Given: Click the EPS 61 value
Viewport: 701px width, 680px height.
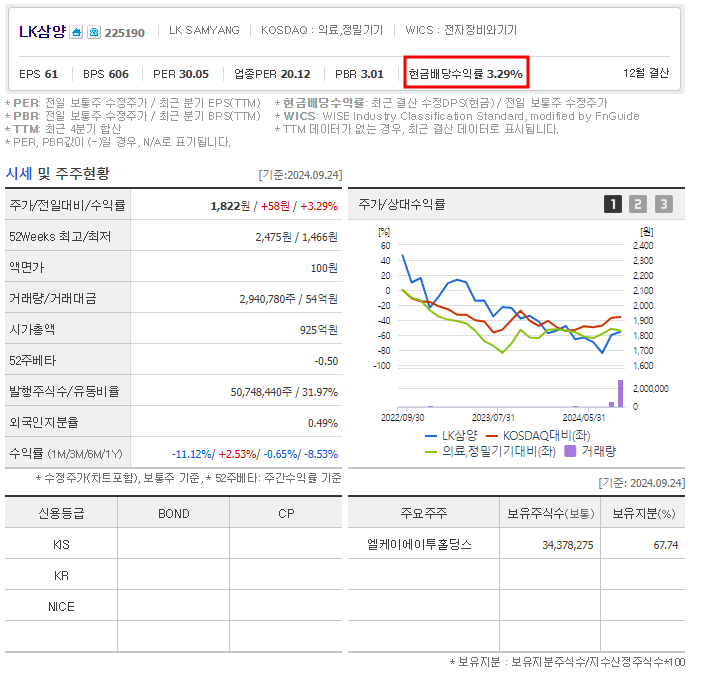Looking at the screenshot, I should pos(38,74).
